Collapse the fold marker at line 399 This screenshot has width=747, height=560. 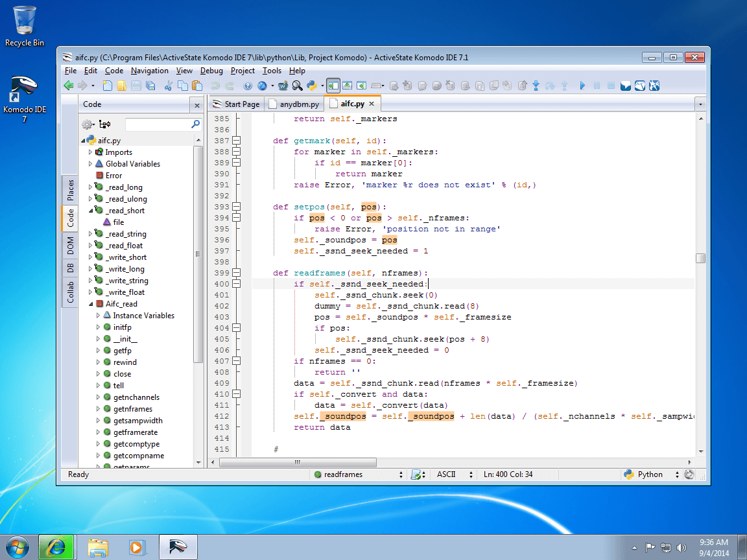pyautogui.click(x=236, y=273)
